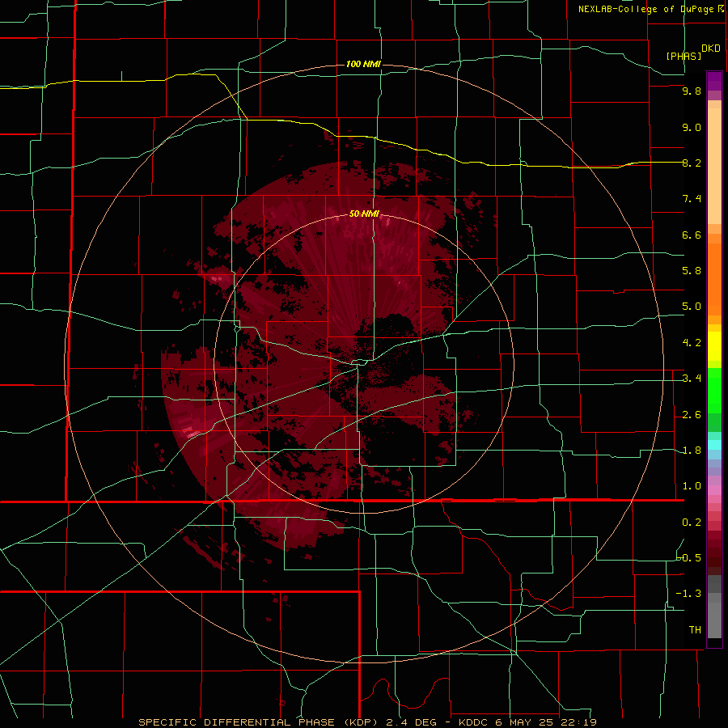Click the cyan segment of the color bar
This screenshot has height=728, width=728.
click(714, 445)
